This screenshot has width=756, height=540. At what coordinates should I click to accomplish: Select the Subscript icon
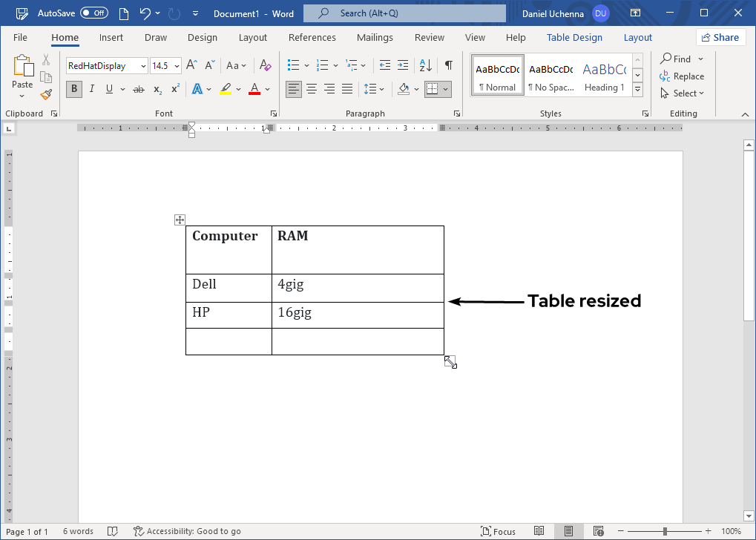click(x=156, y=90)
